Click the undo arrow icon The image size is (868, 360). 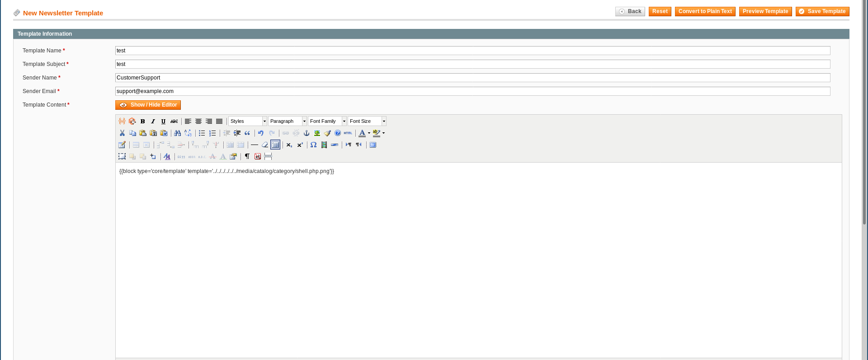pos(261,133)
